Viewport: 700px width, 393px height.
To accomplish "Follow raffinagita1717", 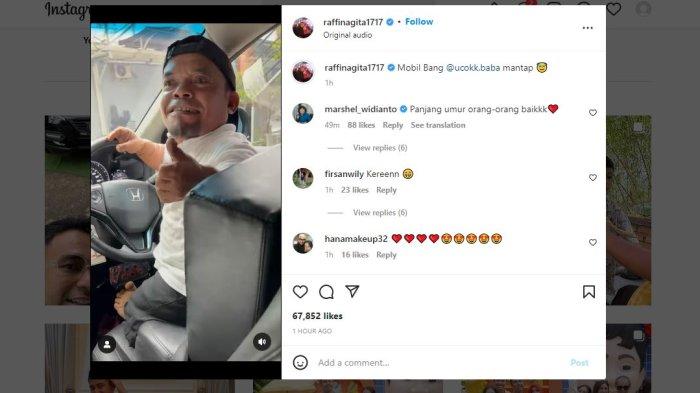I will point(419,21).
